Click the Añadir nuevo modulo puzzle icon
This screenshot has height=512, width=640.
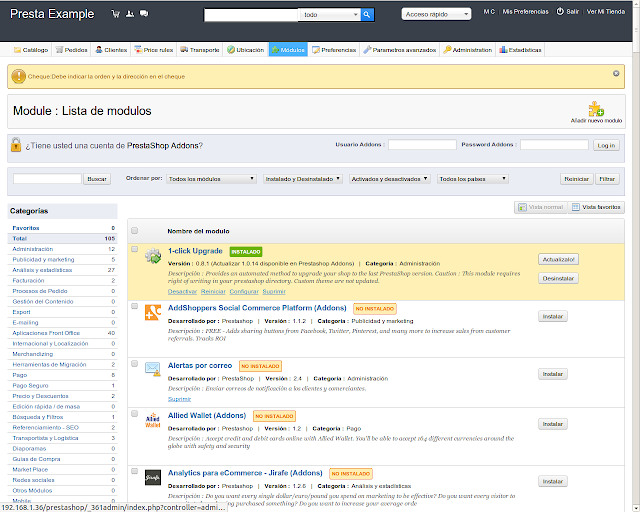[x=596, y=109]
